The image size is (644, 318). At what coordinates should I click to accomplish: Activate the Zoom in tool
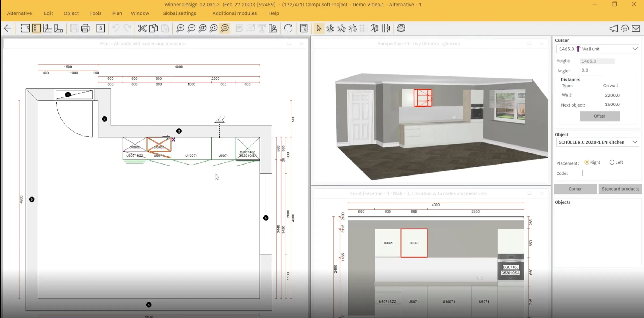tap(180, 28)
